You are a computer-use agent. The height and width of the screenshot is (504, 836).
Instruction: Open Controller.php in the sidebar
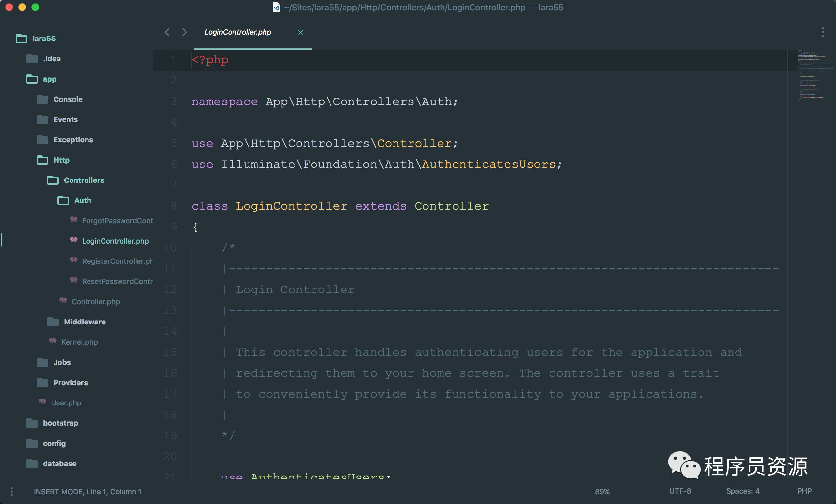click(x=96, y=302)
